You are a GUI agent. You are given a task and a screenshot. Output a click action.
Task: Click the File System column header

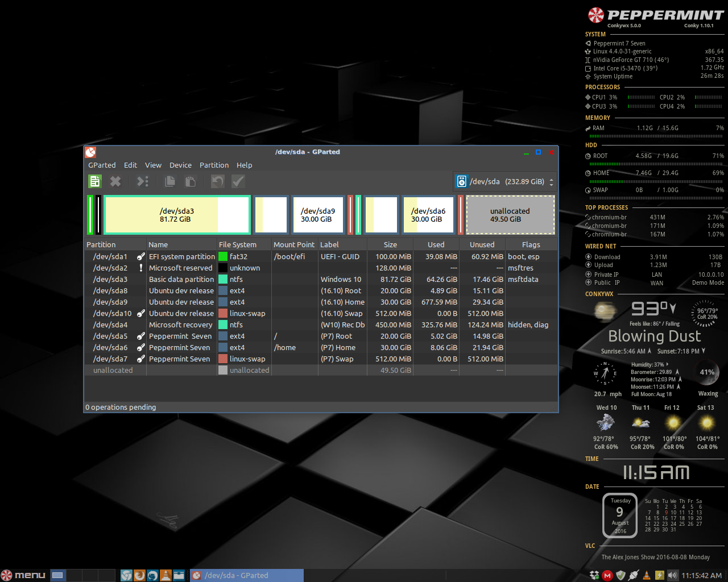coord(244,244)
